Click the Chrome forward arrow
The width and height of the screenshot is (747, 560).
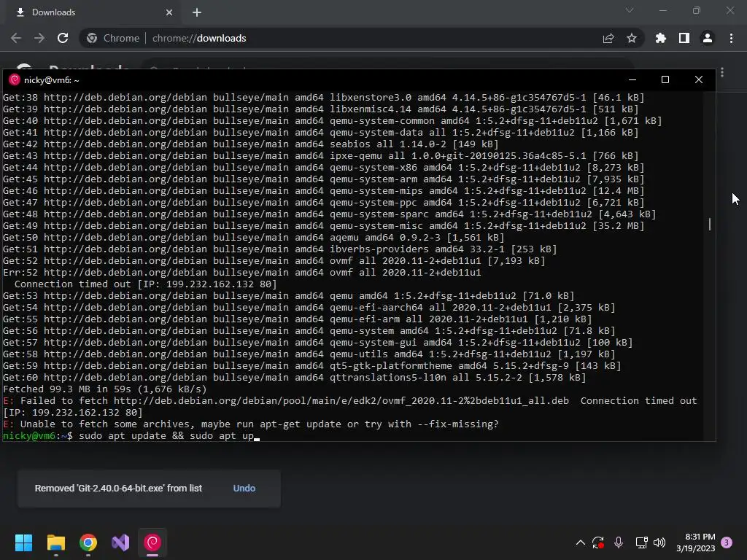(x=39, y=38)
